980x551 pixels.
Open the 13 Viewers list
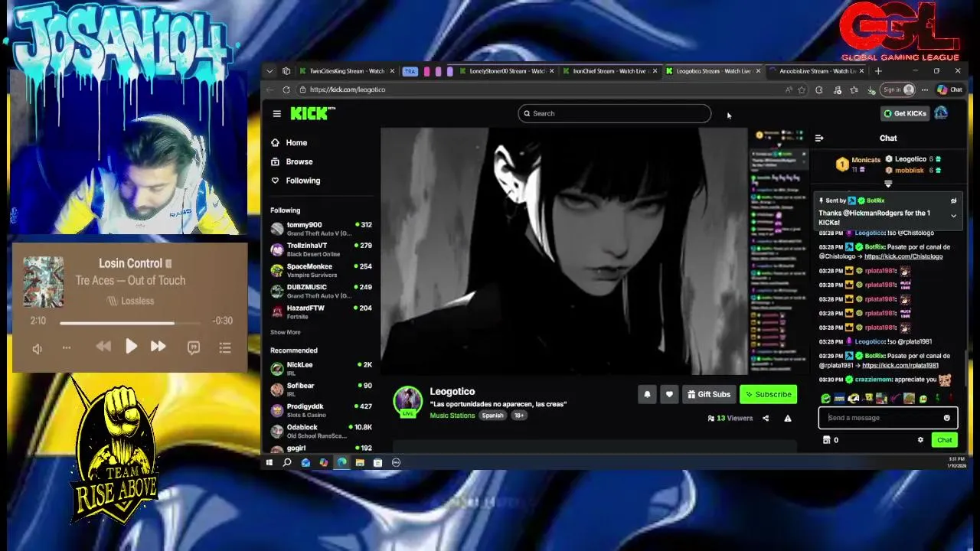730,419
